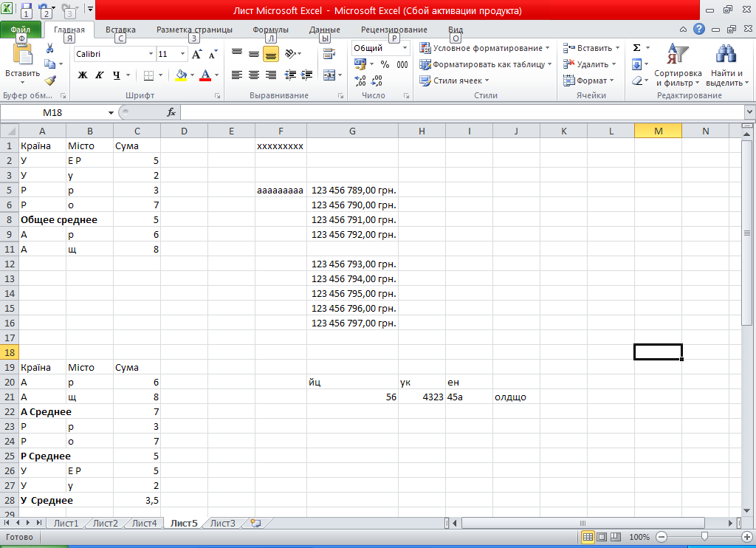Toggle Wrap Text icon

coord(329,54)
